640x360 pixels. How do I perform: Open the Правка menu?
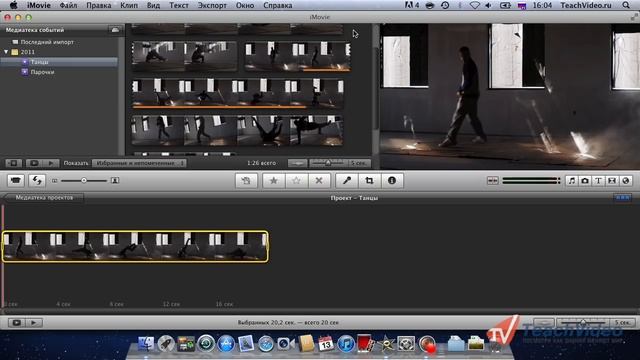(98, 5)
